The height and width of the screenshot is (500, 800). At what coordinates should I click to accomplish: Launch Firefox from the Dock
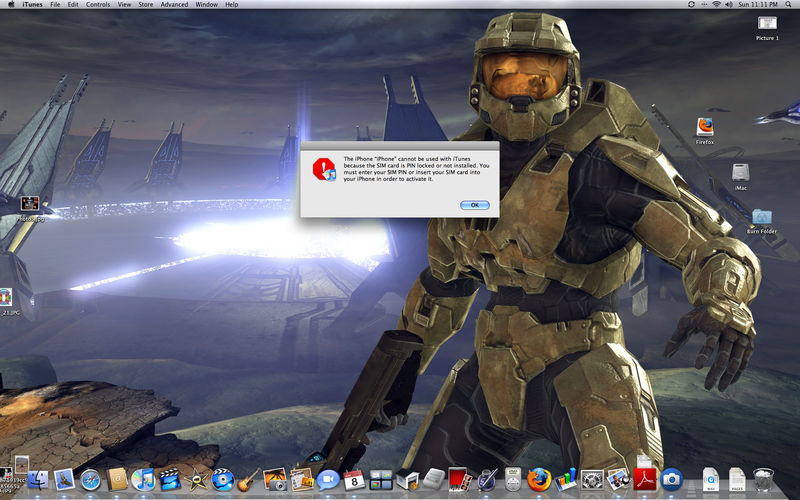pos(539,480)
